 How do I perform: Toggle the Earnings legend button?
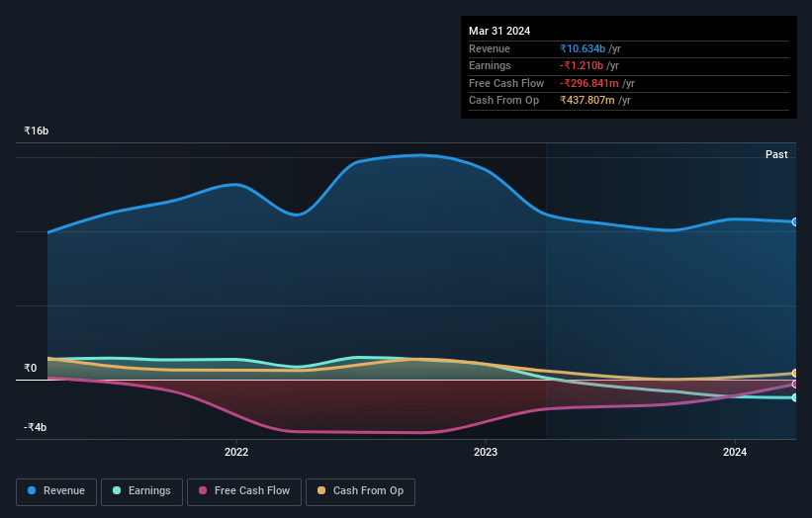pyautogui.click(x=141, y=491)
